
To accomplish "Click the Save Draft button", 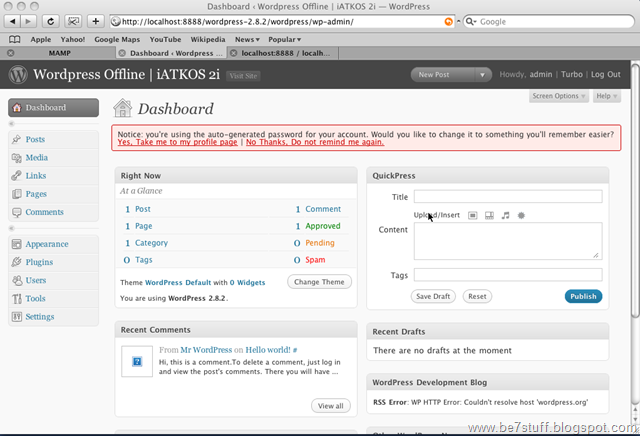I will pyautogui.click(x=433, y=296).
